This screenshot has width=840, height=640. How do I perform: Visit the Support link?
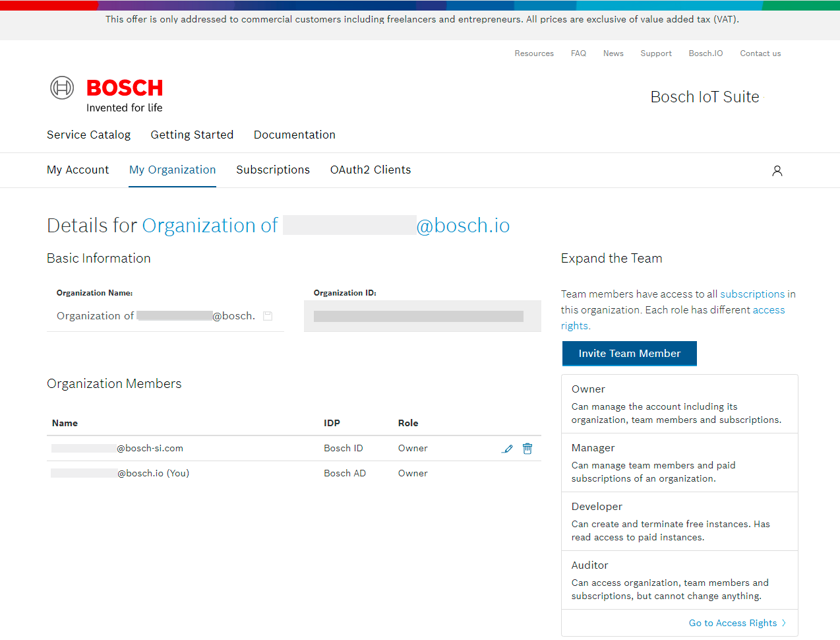(x=656, y=53)
